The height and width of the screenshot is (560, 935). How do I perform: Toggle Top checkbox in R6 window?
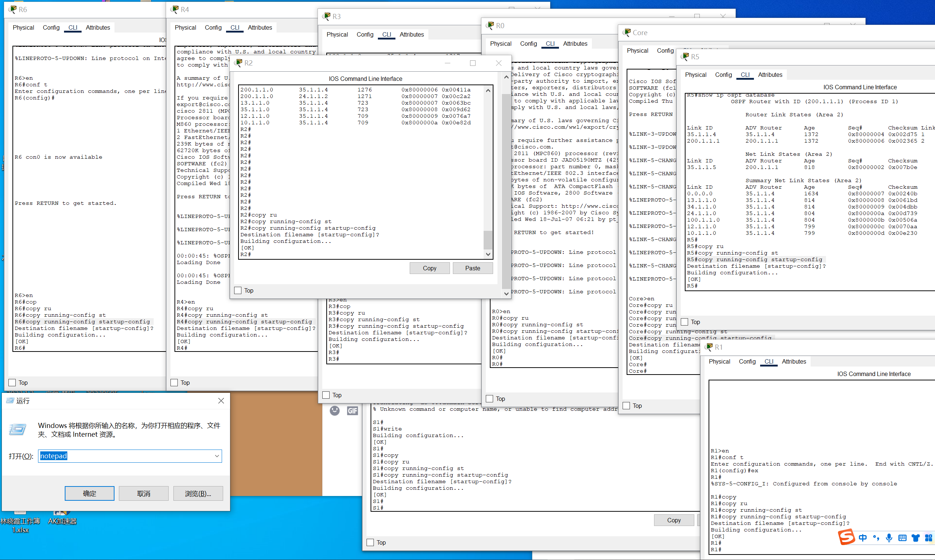pyautogui.click(x=12, y=383)
